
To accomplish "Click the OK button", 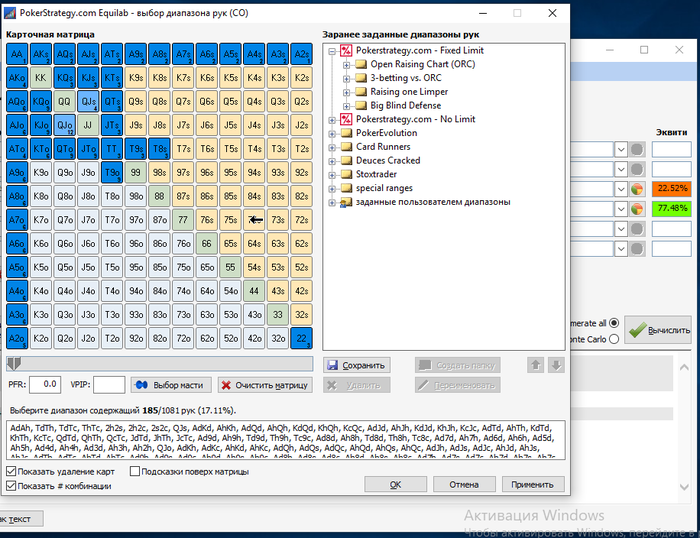I will click(395, 484).
